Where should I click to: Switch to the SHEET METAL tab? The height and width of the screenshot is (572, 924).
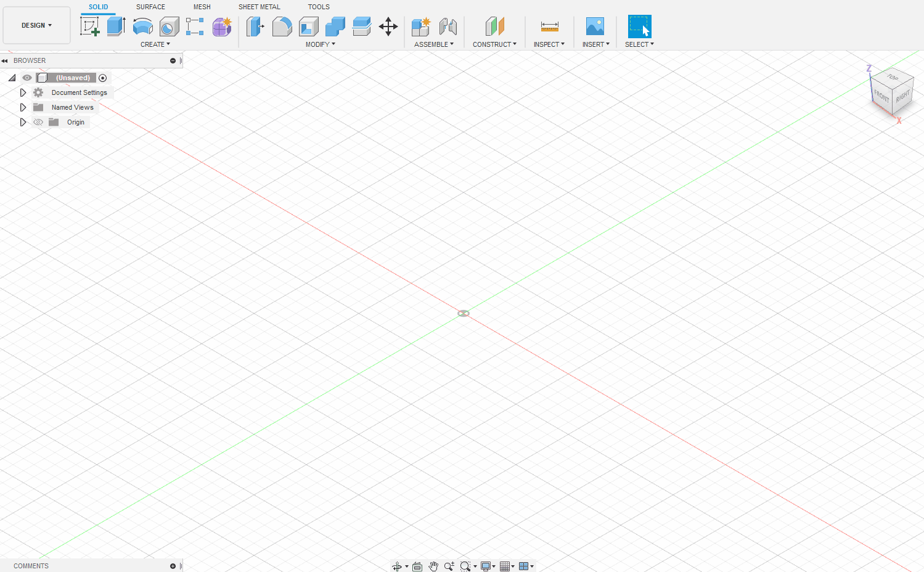259,7
